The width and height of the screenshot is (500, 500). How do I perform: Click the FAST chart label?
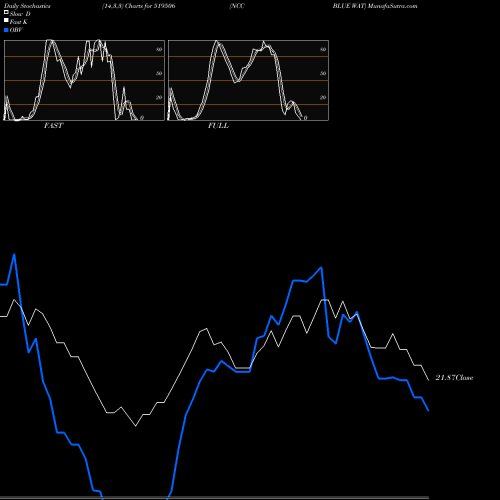point(53,126)
